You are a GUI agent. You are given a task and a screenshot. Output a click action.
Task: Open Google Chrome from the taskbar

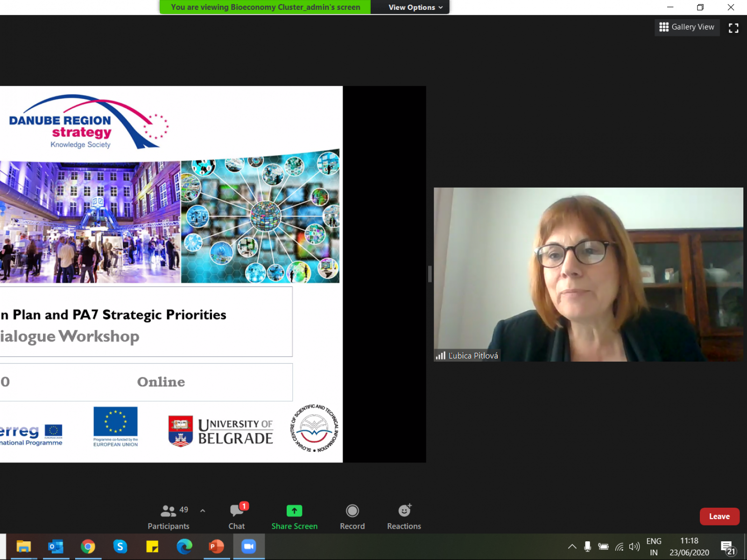(88, 546)
